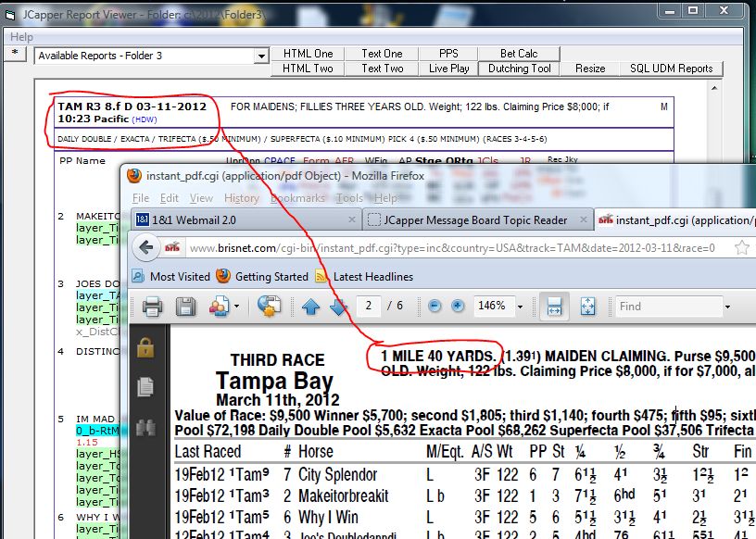Click the horse name Why I Win in PDF
756x539 pixels.
(328, 517)
